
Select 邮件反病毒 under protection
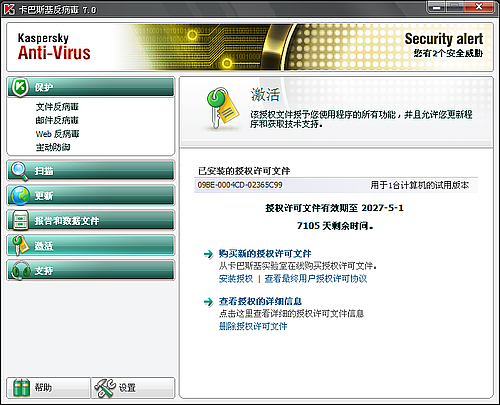click(x=57, y=120)
